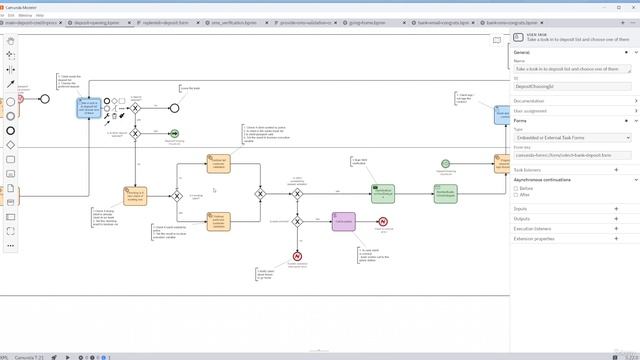Append task from the context pad
The height and width of the screenshot is (360, 640).
tap(122, 101)
